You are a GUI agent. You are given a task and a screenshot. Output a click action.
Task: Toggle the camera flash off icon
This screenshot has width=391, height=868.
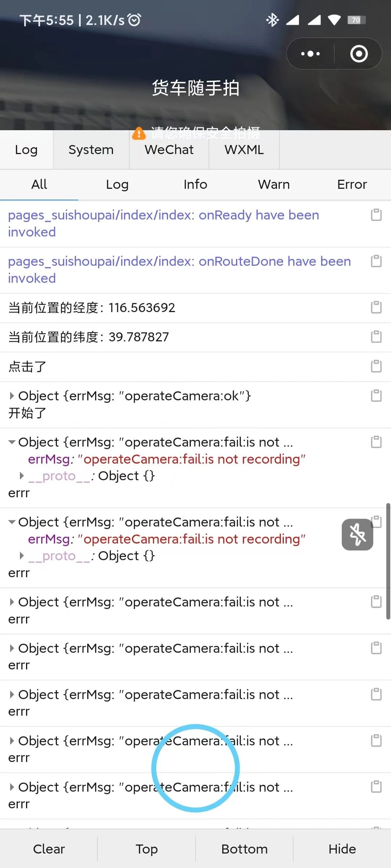(357, 535)
